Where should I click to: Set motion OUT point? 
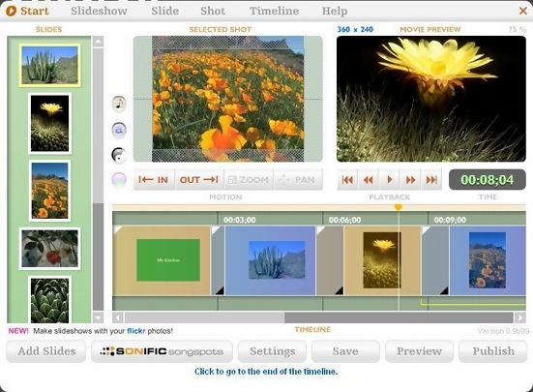coord(199,179)
